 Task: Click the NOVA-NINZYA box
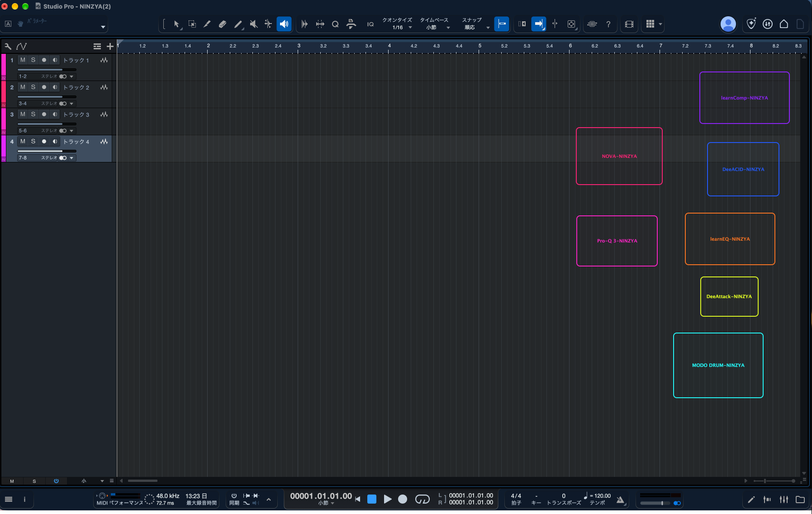pyautogui.click(x=619, y=156)
